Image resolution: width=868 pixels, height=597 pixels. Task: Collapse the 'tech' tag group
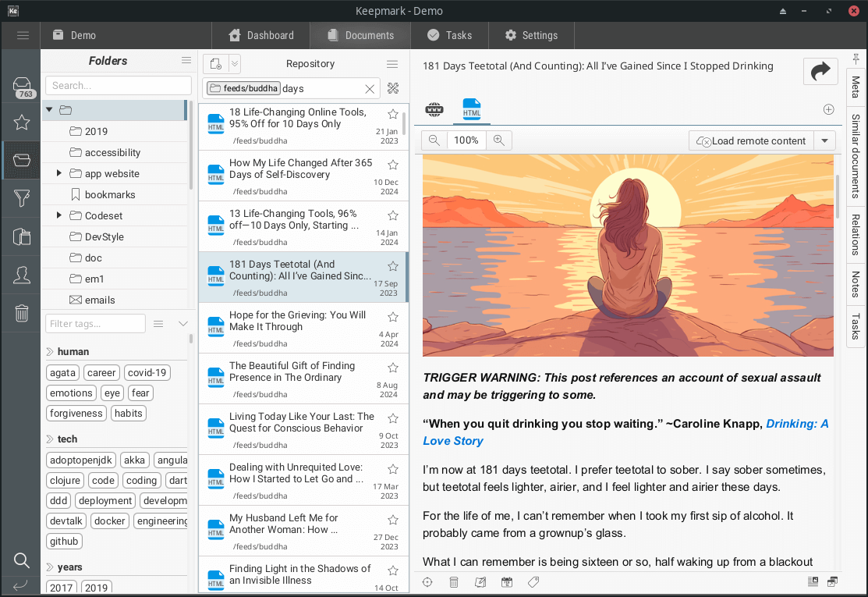pos(50,439)
